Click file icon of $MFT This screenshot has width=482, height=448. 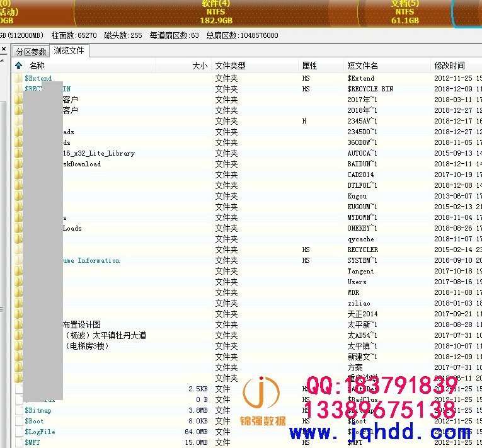coord(20,442)
